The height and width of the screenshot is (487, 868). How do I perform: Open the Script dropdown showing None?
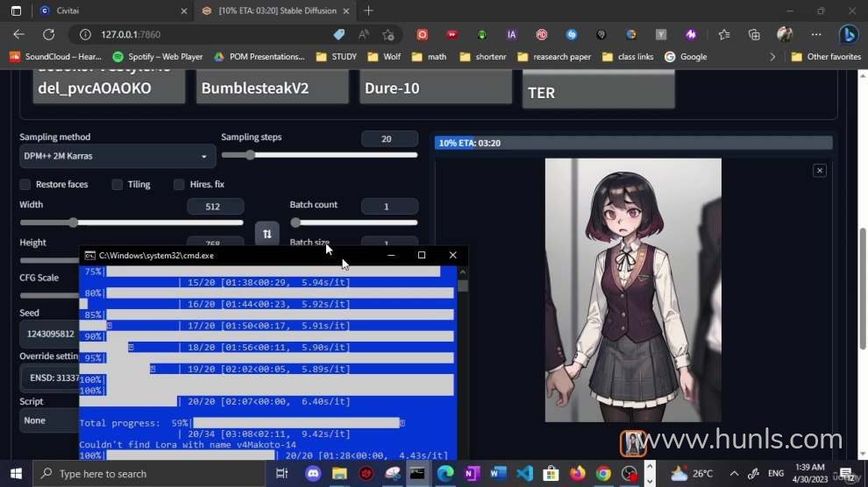(49, 420)
